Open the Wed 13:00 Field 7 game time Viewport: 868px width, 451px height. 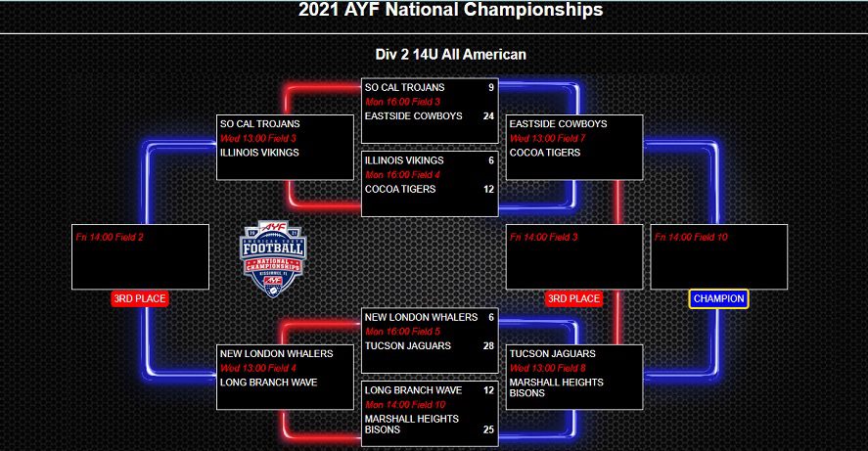point(547,138)
